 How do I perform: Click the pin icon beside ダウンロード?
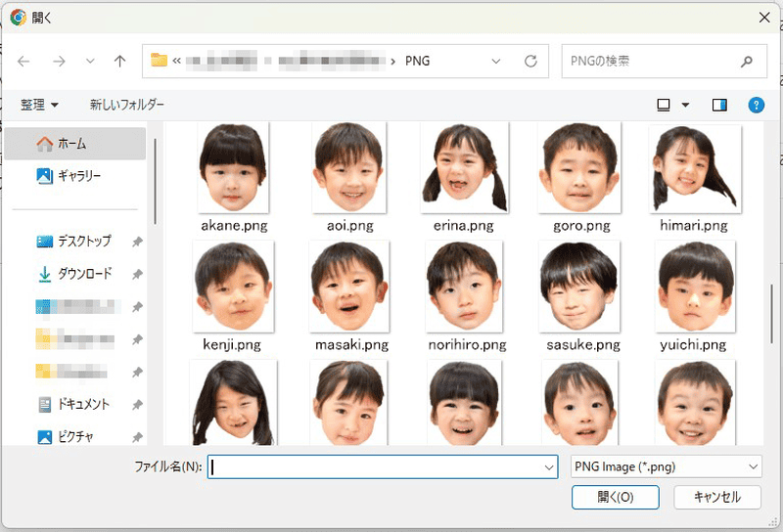click(137, 274)
